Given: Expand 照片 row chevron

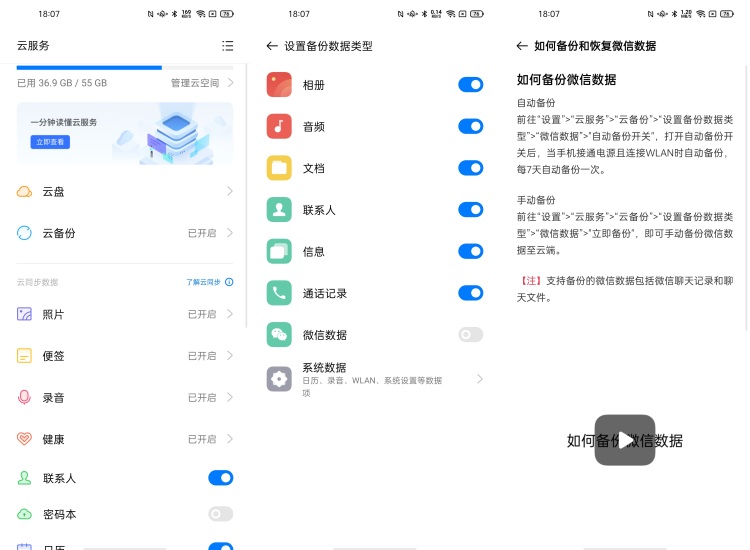Looking at the screenshot, I should [230, 314].
